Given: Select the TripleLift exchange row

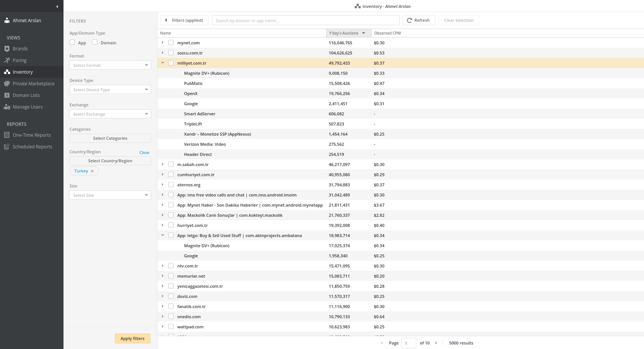Looking at the screenshot, I should pos(401,124).
